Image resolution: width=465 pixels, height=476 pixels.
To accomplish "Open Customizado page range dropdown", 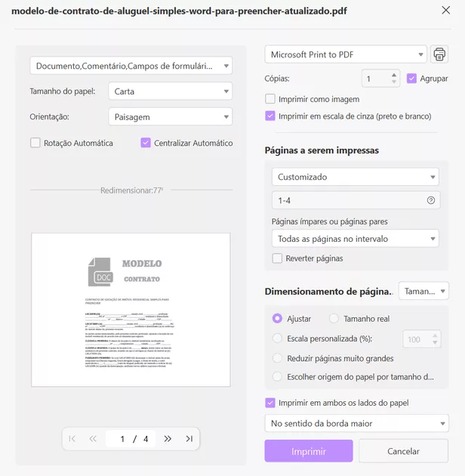I will (355, 177).
